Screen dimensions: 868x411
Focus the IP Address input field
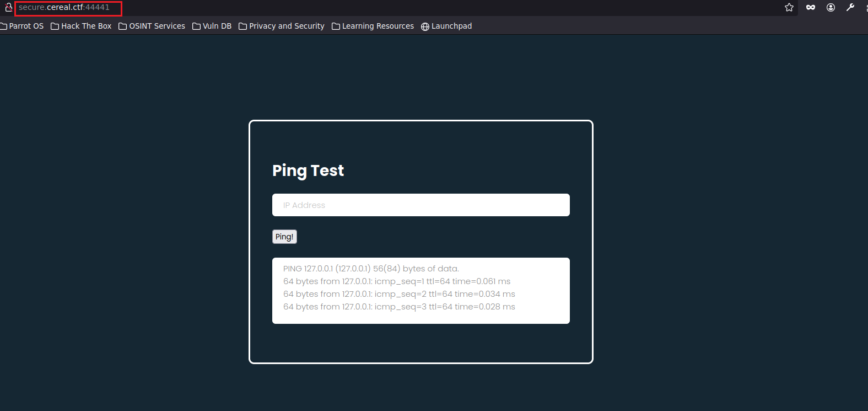420,205
